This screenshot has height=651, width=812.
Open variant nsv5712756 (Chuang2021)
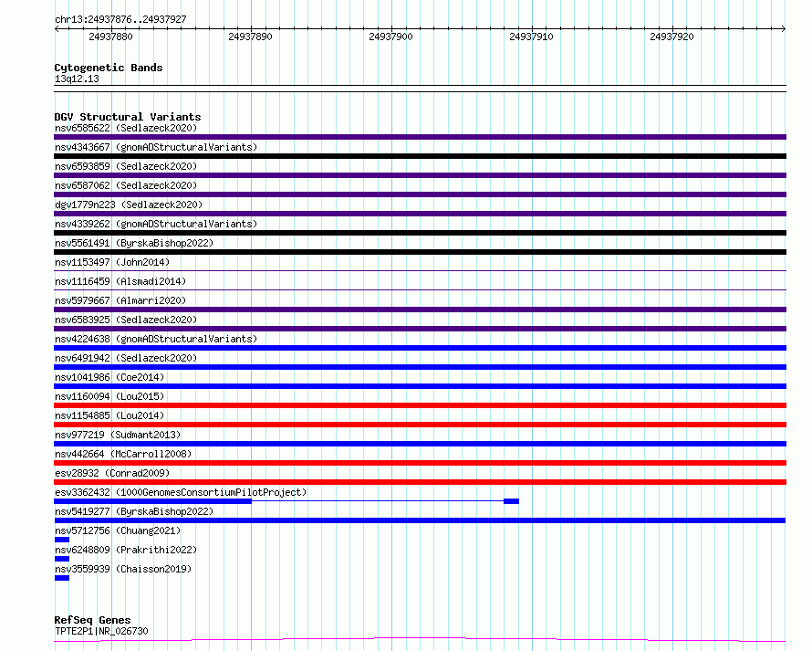point(118,530)
